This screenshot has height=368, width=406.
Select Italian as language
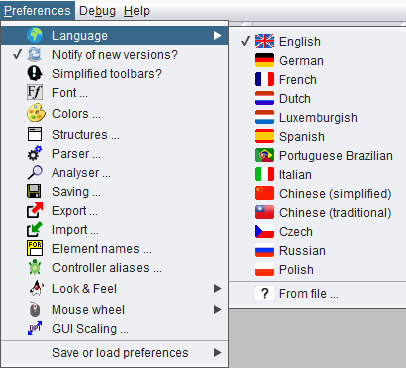pos(318,174)
